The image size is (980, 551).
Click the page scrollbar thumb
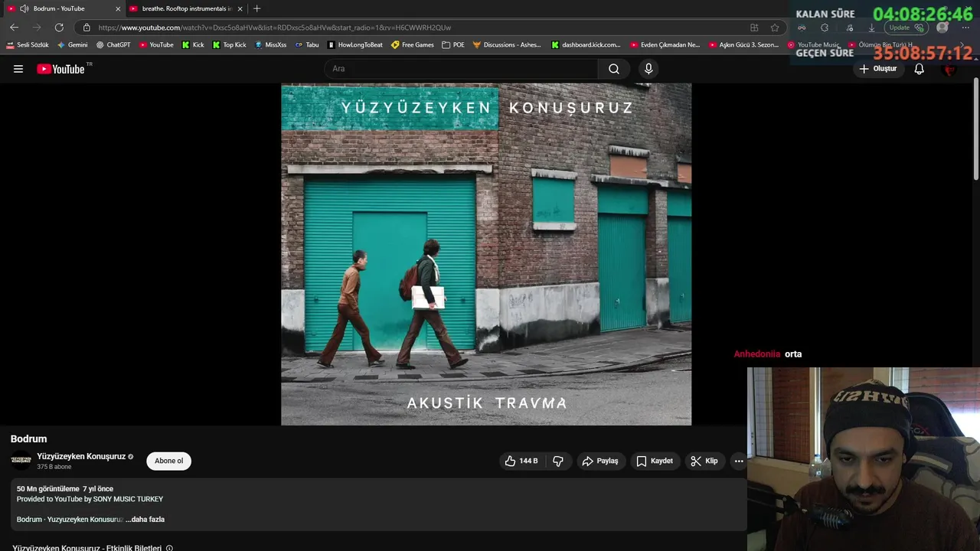click(975, 129)
